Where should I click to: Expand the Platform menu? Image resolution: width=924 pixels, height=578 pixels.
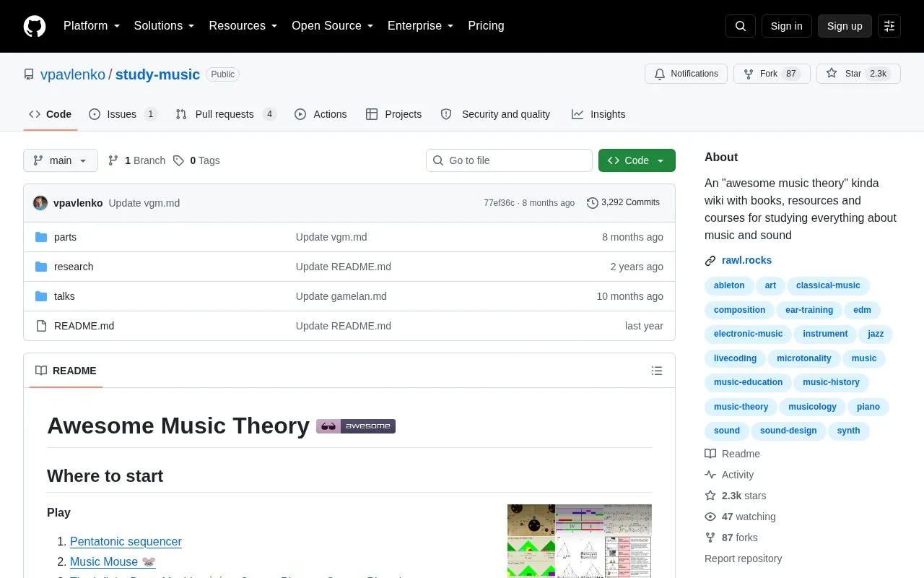pos(92,26)
